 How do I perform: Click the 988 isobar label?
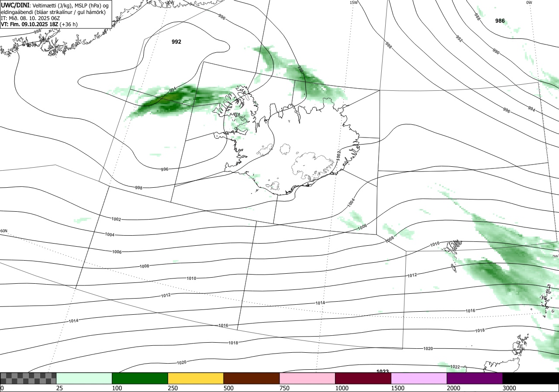point(477,17)
